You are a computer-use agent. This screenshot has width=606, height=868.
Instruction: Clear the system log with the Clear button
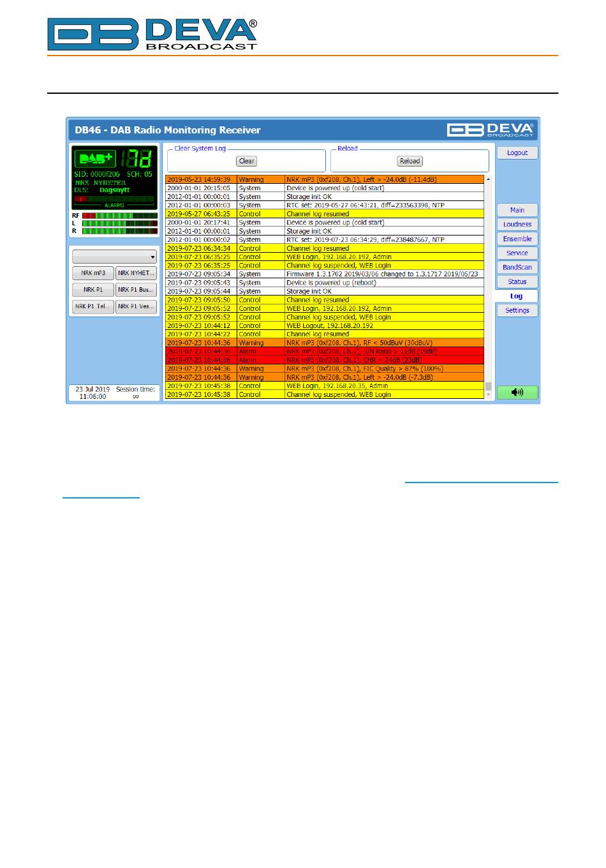[247, 161]
